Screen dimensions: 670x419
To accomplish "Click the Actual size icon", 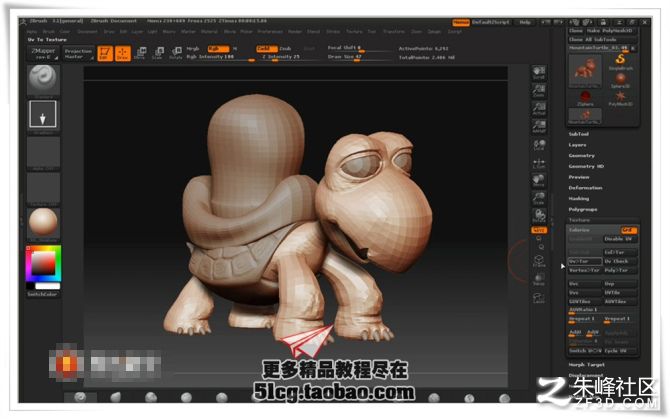I will pyautogui.click(x=539, y=108).
